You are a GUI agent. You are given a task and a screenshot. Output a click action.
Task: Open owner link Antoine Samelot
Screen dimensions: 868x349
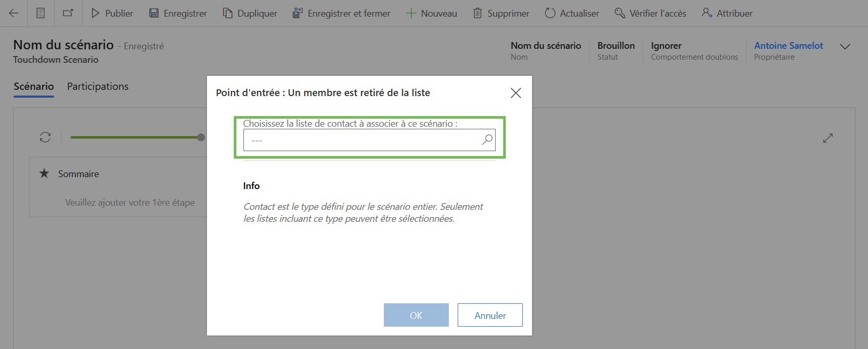[788, 46]
